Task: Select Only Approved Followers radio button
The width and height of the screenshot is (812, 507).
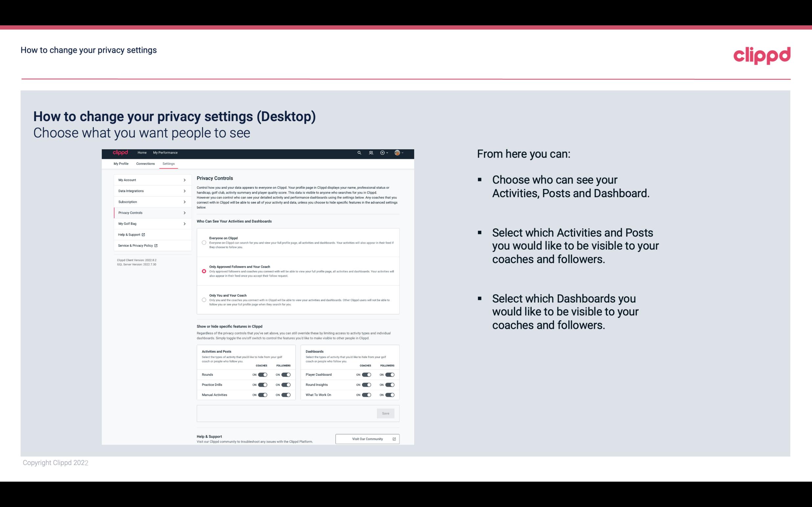Action: pos(204,271)
